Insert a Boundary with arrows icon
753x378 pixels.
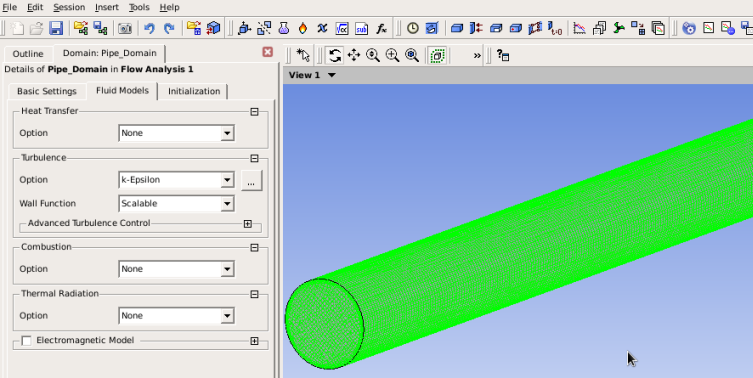pyautogui.click(x=476, y=28)
